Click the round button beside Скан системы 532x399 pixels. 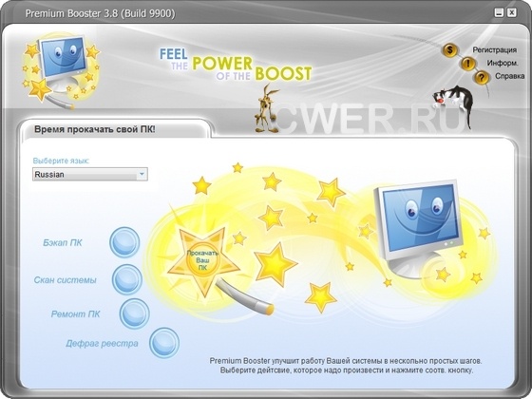click(127, 279)
